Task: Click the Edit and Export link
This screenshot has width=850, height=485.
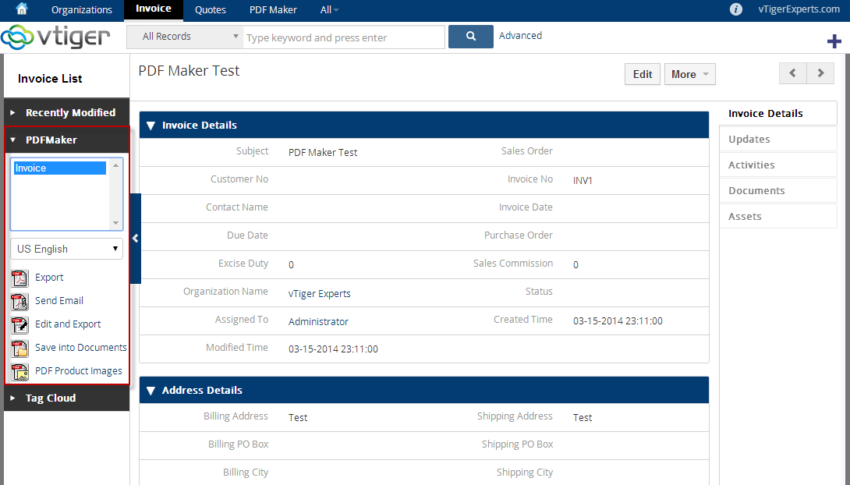Action: [68, 324]
